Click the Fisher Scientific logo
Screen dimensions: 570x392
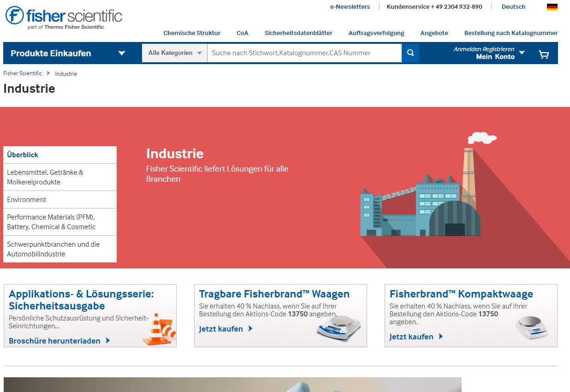(64, 17)
